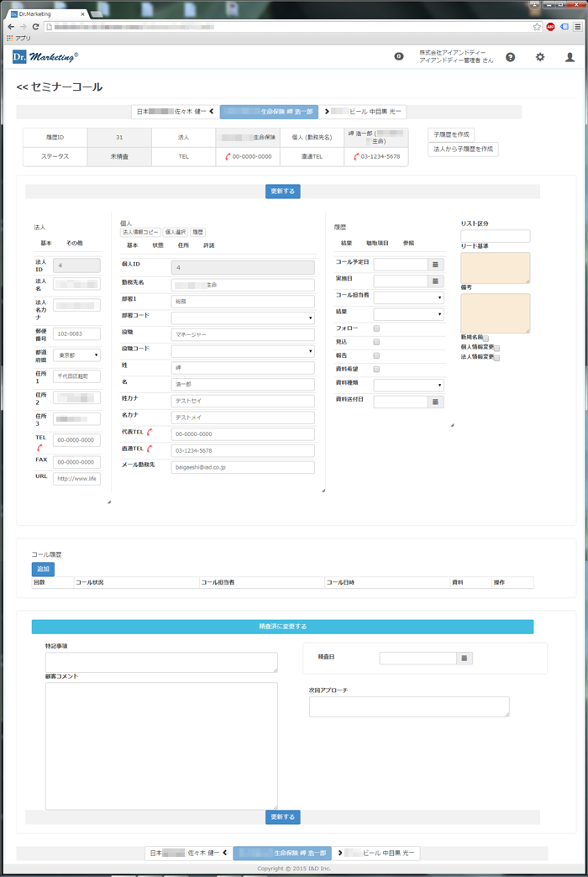
Task: Enable the 資料希望 checkbox
Action: [376, 369]
